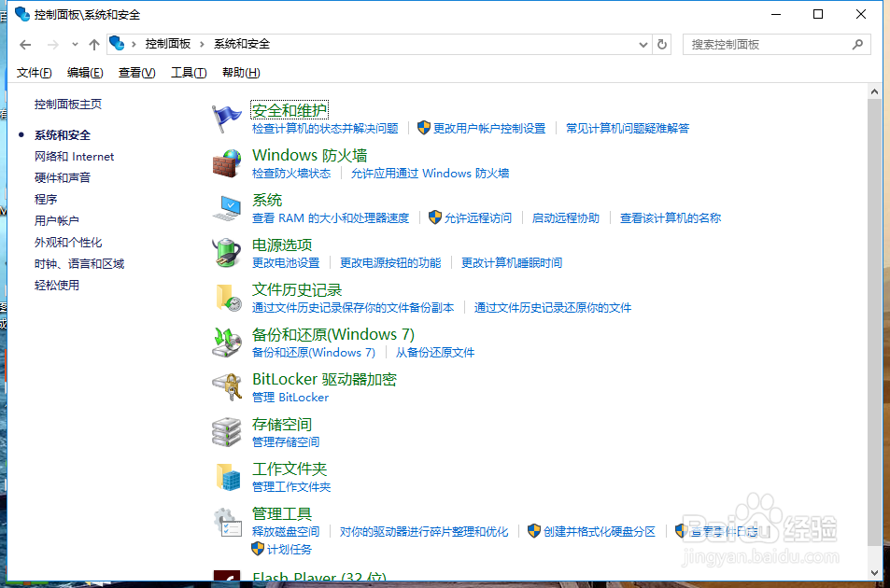Expand the chevron before 控制面板 breadcrumb
890x588 pixels.
pos(134,44)
